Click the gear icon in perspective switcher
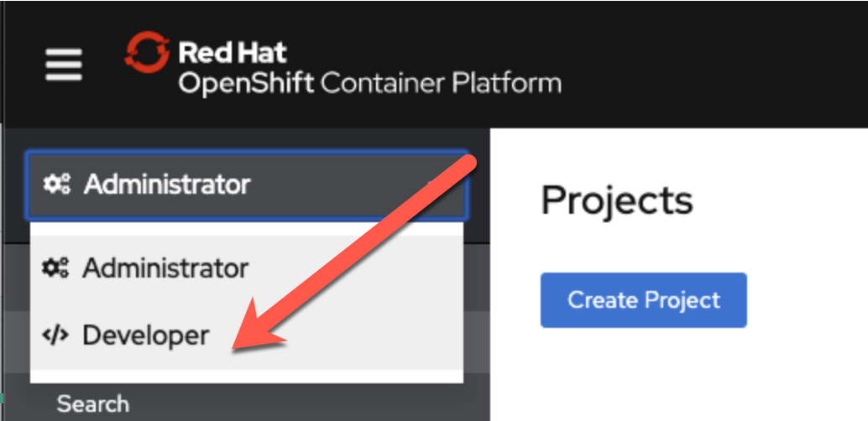This screenshot has height=421, width=868. [x=57, y=185]
